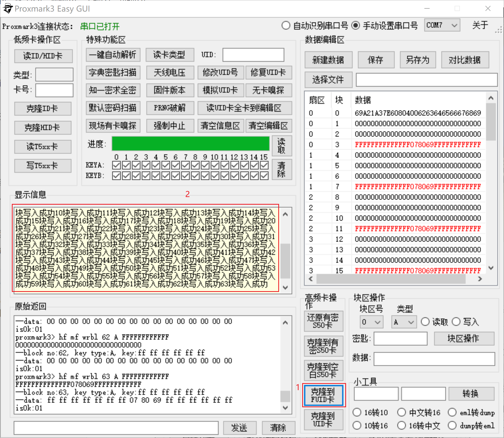Image resolution: width=504 pixels, height=438 pixels.
Task: Click 保存 save button
Action: [376, 60]
